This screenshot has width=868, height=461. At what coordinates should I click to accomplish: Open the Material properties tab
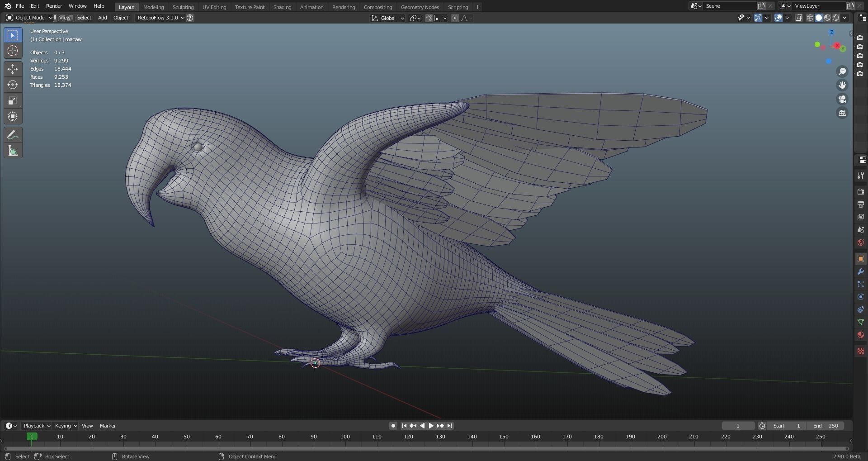pos(861,335)
